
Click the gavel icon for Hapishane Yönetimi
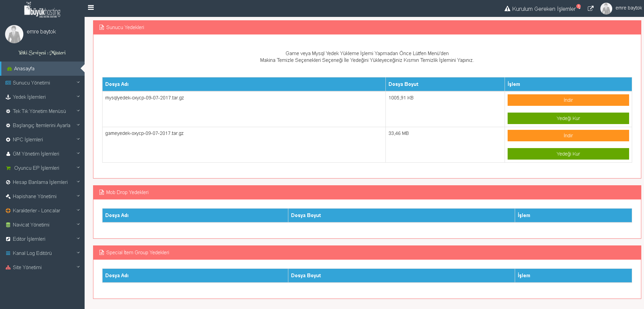coord(8,196)
